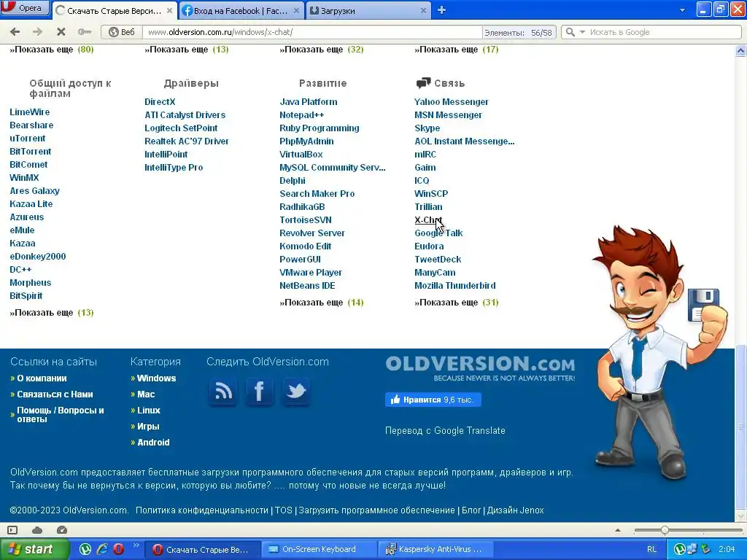This screenshot has width=747, height=560.
Task: Open Opera quick launch icon
Action: pos(119,549)
